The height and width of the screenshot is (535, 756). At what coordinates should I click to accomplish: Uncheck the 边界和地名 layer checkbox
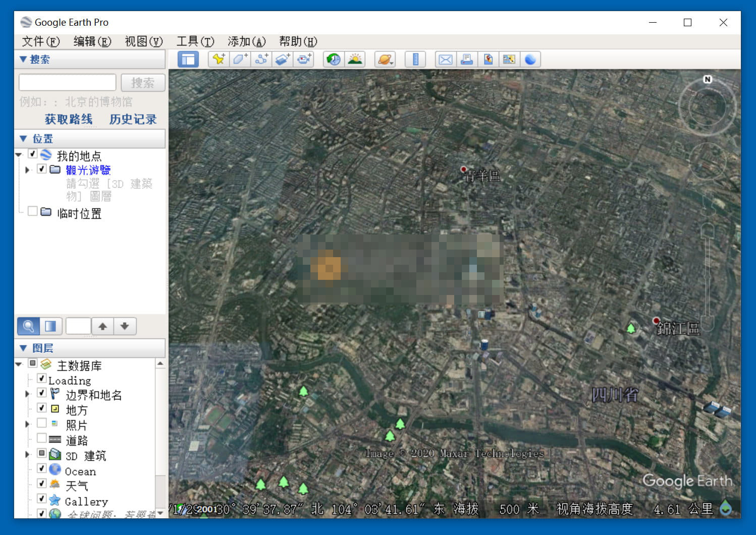pyautogui.click(x=42, y=393)
